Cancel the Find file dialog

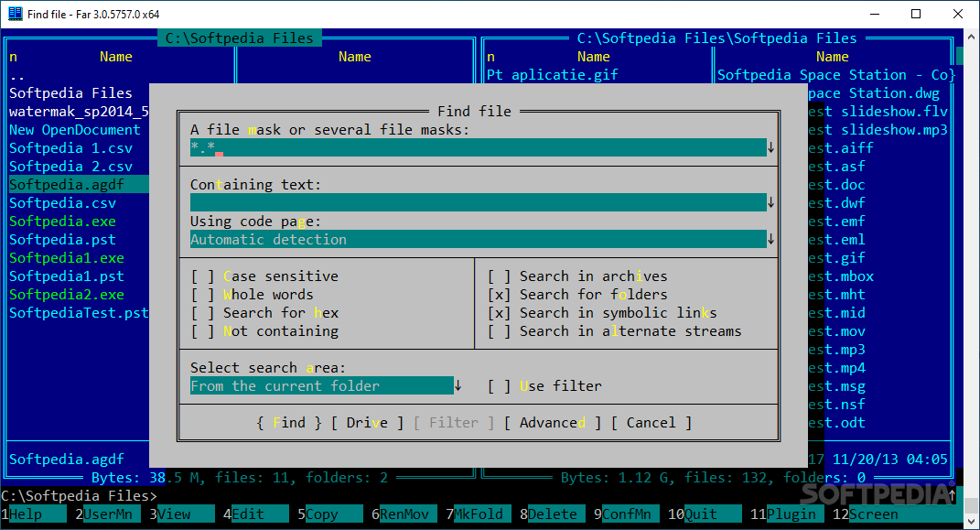tap(652, 423)
